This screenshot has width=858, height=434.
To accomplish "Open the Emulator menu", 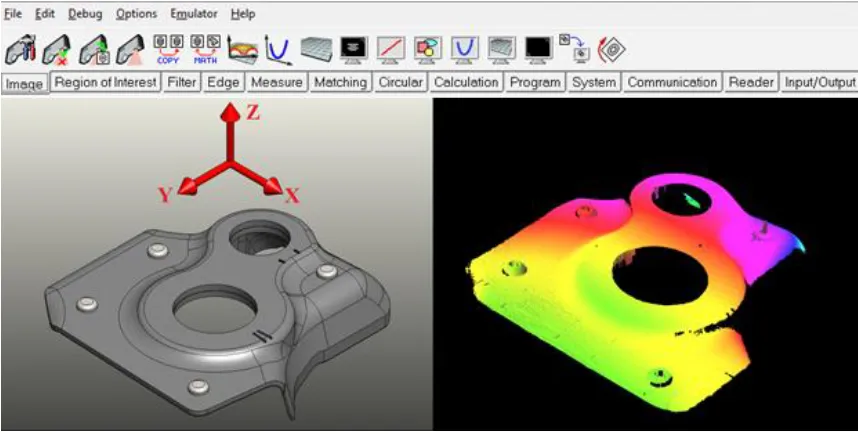I will [194, 14].
